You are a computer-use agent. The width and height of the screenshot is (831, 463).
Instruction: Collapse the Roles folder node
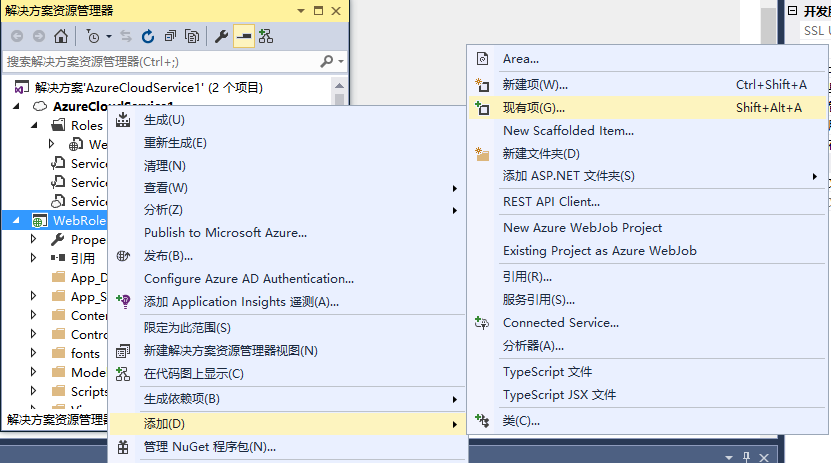coord(34,125)
